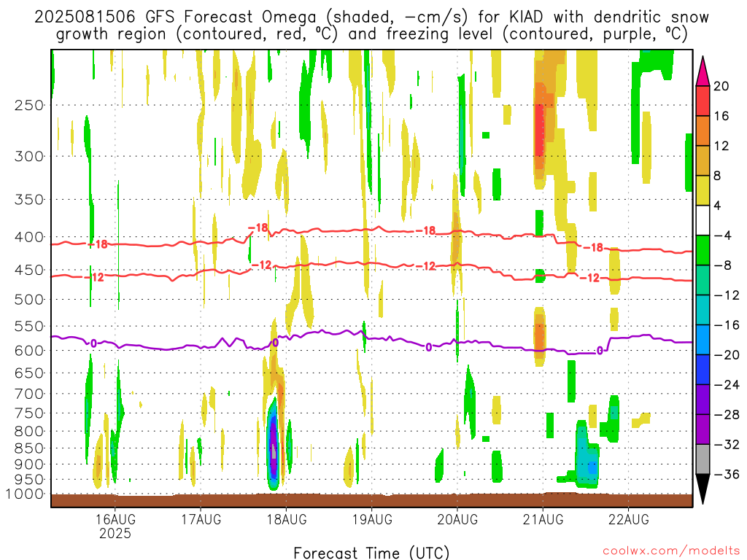Click the subtitle line starting 'growth region'
The height and width of the screenshot is (560, 747).
tap(371, 34)
